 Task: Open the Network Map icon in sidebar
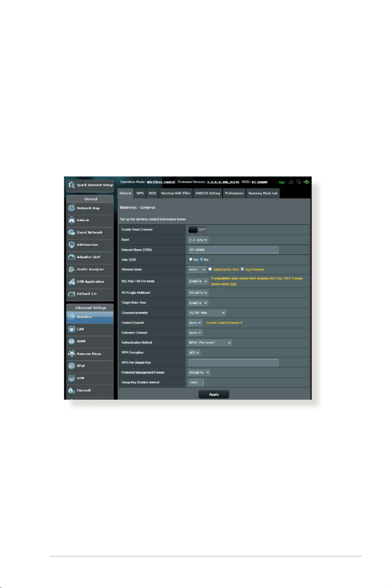tap(72, 208)
